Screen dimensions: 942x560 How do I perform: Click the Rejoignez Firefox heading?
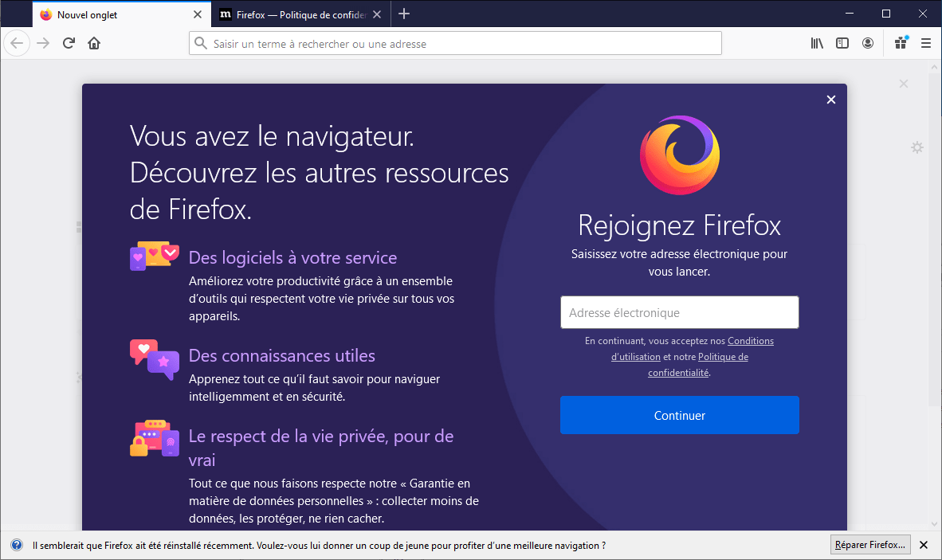[680, 225]
